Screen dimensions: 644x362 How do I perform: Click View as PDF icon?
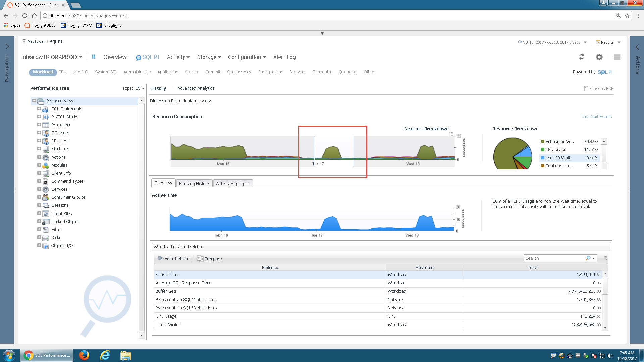pos(586,88)
